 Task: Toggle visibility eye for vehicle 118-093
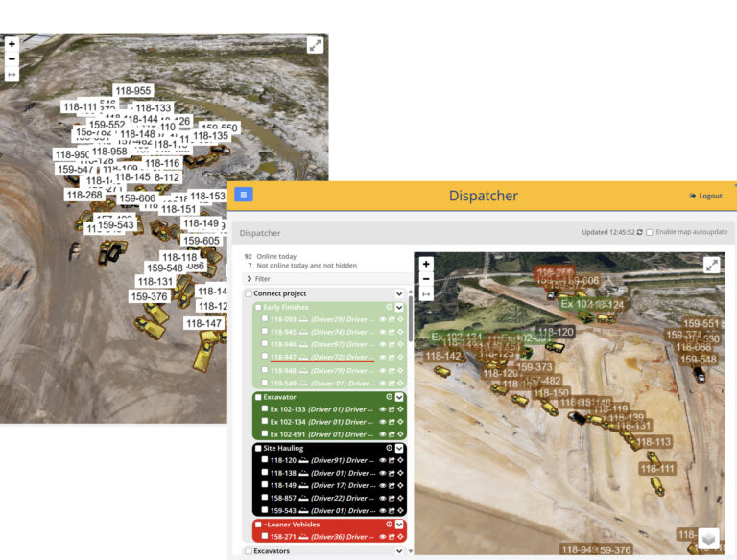383,319
